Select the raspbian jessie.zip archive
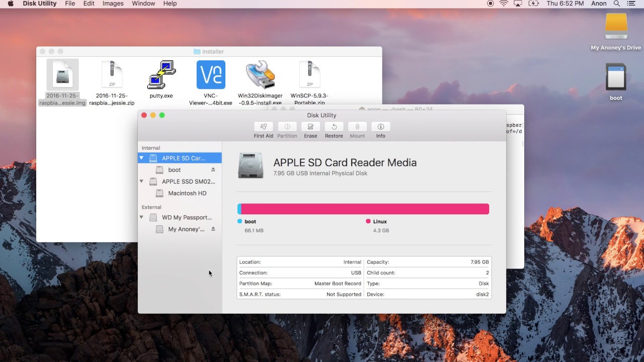This screenshot has width=644, height=362. 112,83
